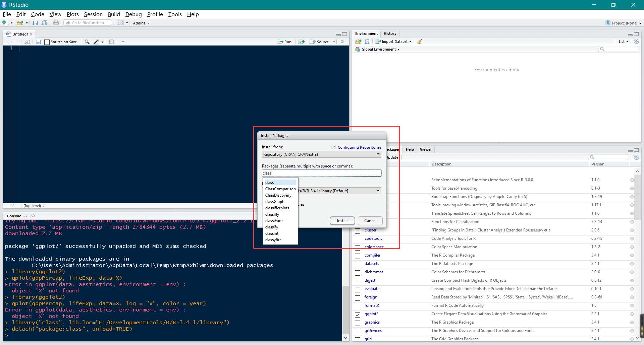Open the evaluate package link
Viewport: 644px width, 345px height.
pos(372,289)
